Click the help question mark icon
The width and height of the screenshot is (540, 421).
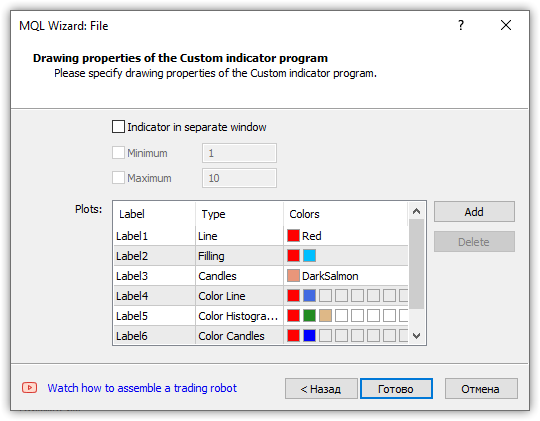[461, 25]
